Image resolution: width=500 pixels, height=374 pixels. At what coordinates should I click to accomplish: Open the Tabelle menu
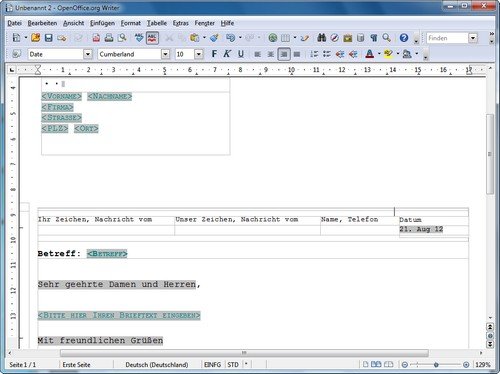pos(157,23)
